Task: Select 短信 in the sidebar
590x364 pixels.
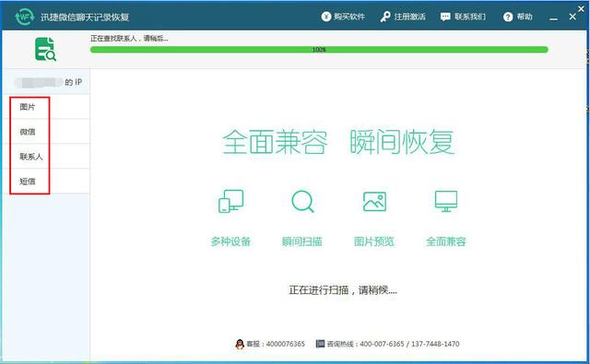Action: click(x=47, y=182)
